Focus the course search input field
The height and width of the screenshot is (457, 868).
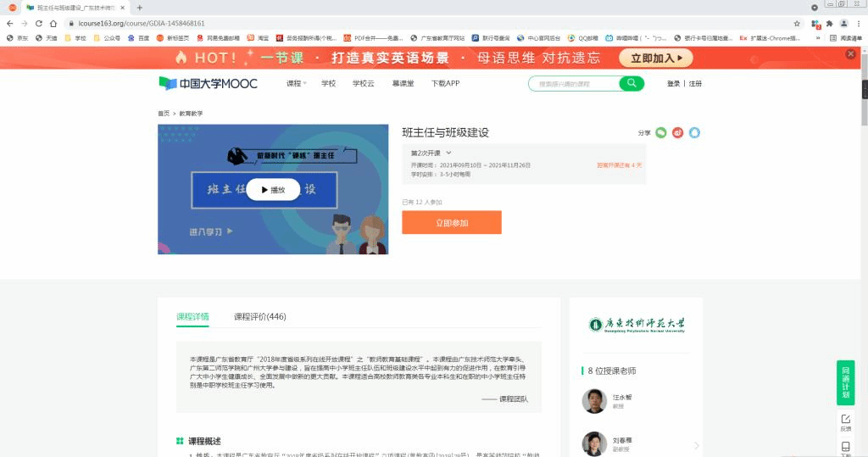[x=574, y=84]
